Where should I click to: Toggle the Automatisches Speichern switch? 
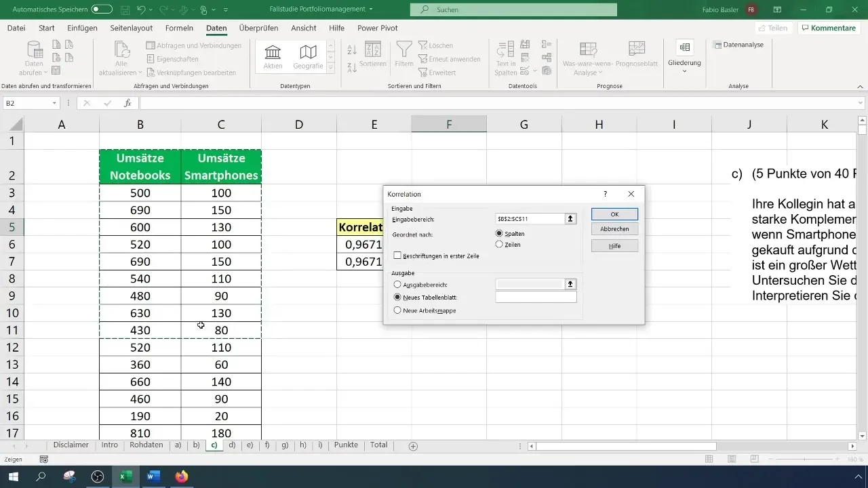click(102, 9)
